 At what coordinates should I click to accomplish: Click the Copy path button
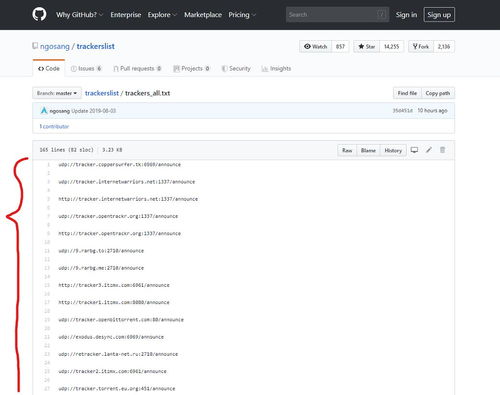click(438, 93)
